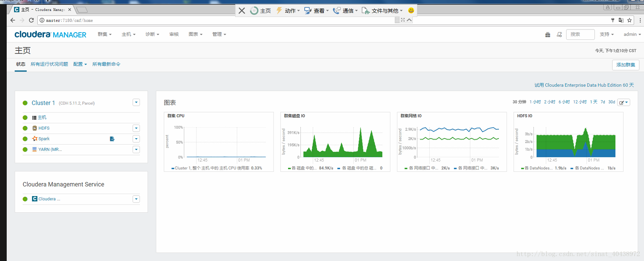Open the YARN (MR... service link
This screenshot has height=261, width=644.
[x=50, y=150]
